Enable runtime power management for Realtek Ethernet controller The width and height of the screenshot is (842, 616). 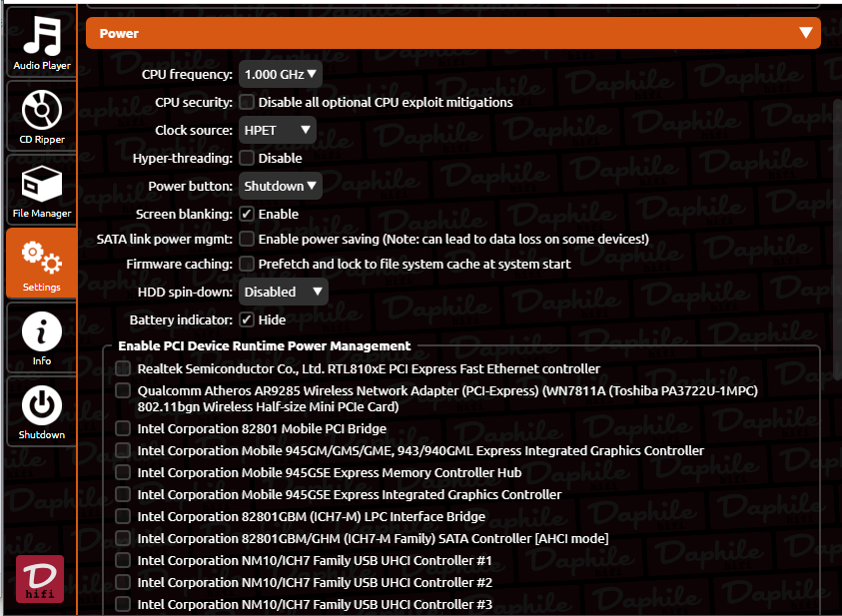[122, 368]
